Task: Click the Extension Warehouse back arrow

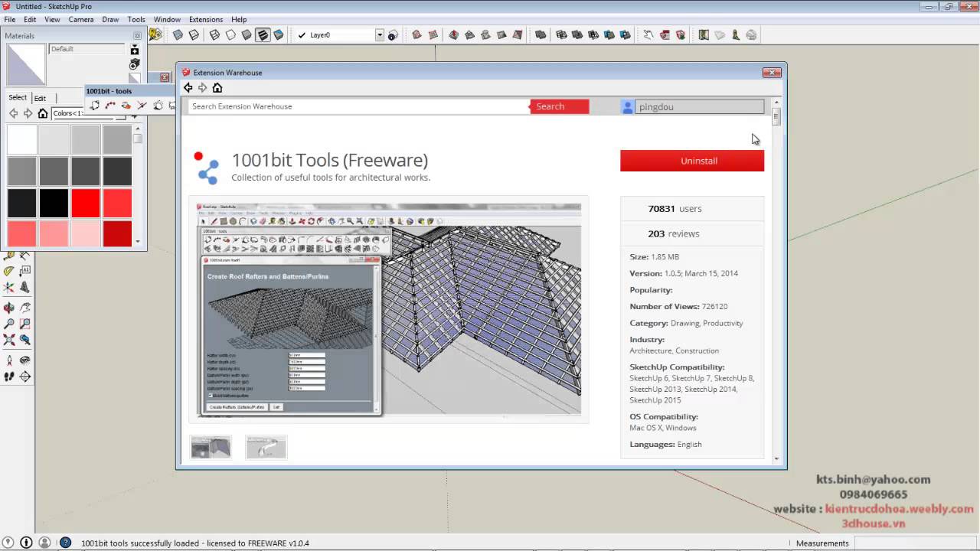Action: click(x=188, y=88)
